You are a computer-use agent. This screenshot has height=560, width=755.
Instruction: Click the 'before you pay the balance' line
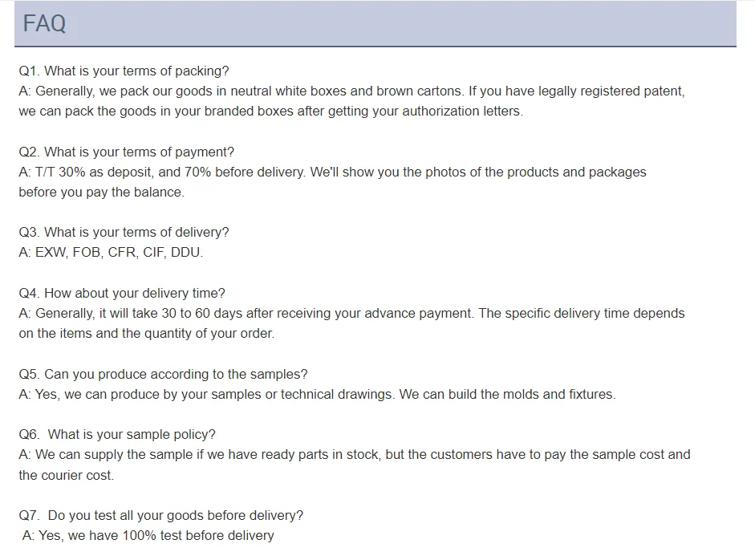tap(101, 193)
